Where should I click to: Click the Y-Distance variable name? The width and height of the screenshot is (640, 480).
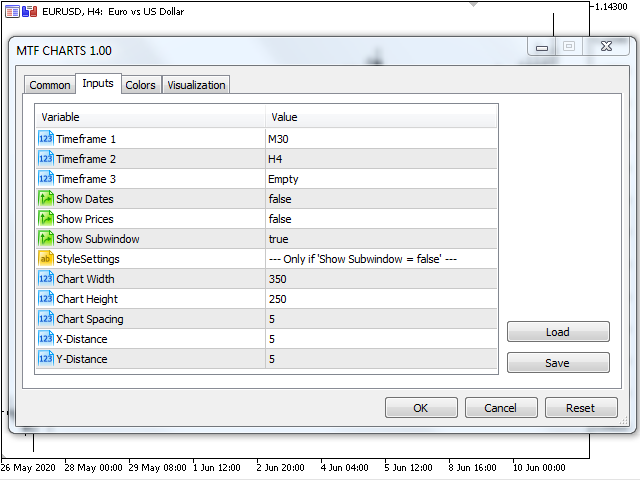coord(82,359)
